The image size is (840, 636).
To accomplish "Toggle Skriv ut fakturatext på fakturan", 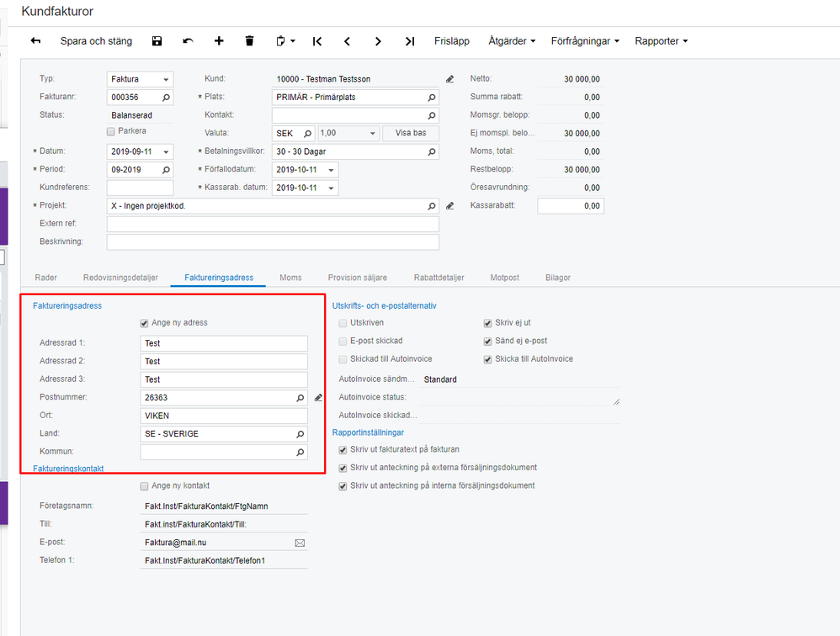I will pyautogui.click(x=343, y=450).
